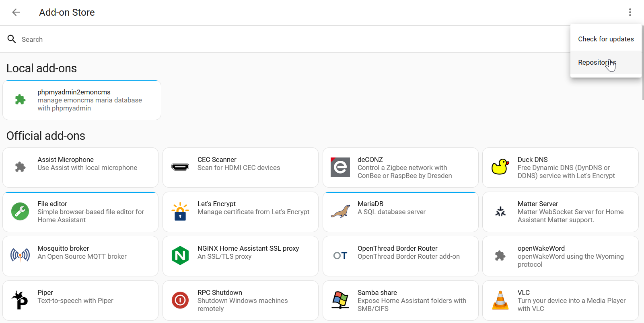Select the MariaDB seal icon

pos(340,212)
